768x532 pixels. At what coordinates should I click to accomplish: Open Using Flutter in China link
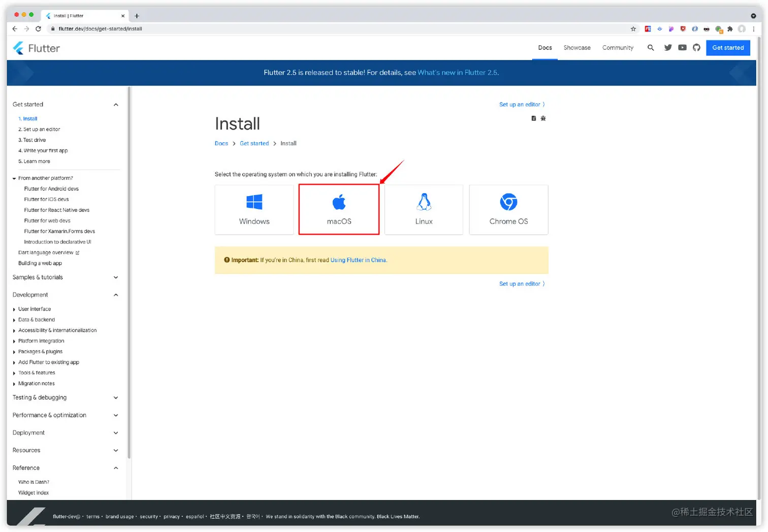click(358, 260)
